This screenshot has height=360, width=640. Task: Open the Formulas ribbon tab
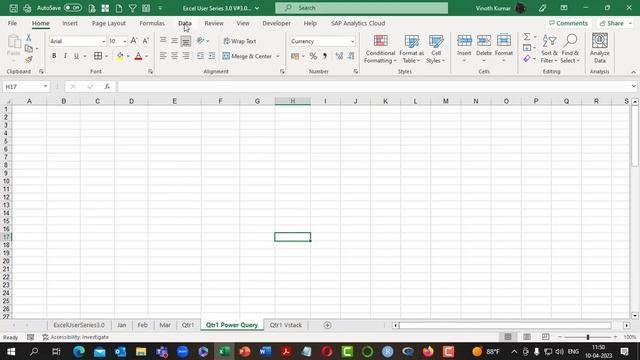click(x=152, y=23)
